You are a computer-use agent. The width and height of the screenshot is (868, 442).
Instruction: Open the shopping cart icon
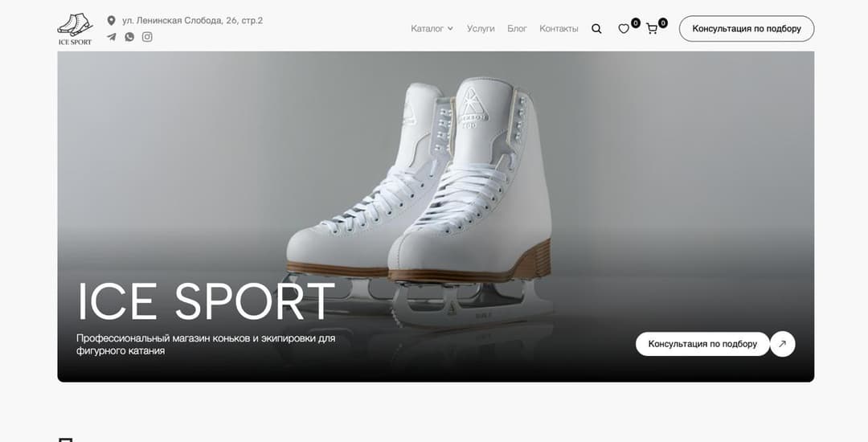coord(652,29)
